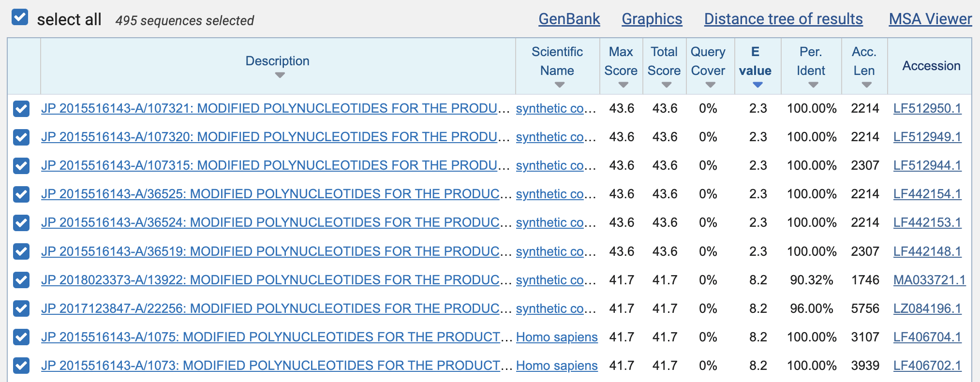Click the Max Score sort arrow
Screen dimensions: 980x382
[x=623, y=85]
